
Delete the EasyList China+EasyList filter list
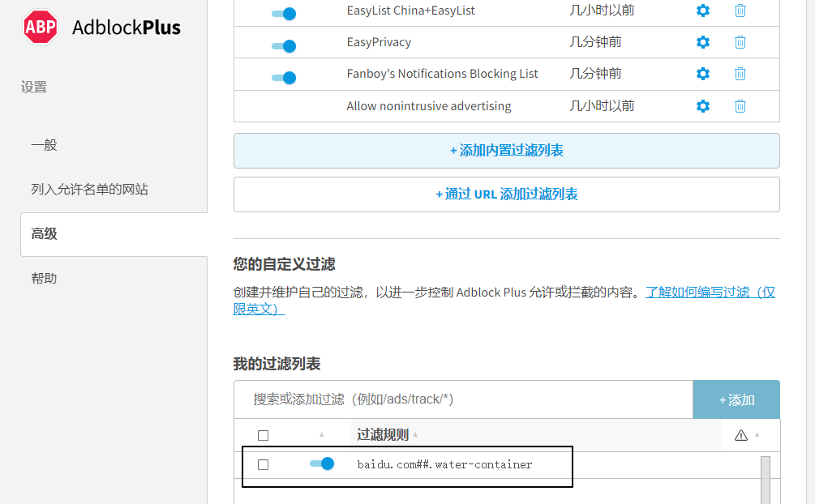click(x=740, y=11)
